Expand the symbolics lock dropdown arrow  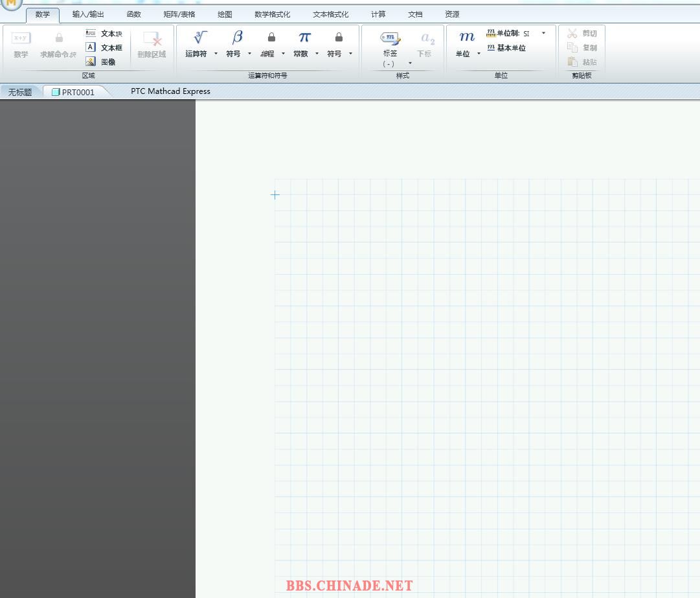click(x=350, y=54)
